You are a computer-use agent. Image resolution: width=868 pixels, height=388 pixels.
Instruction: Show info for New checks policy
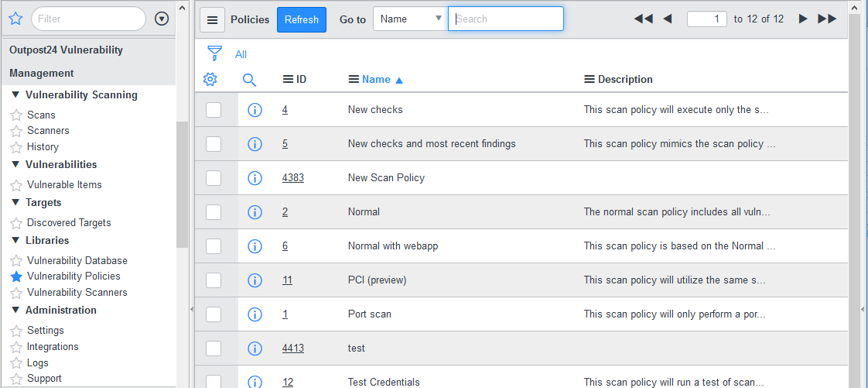pyautogui.click(x=255, y=110)
